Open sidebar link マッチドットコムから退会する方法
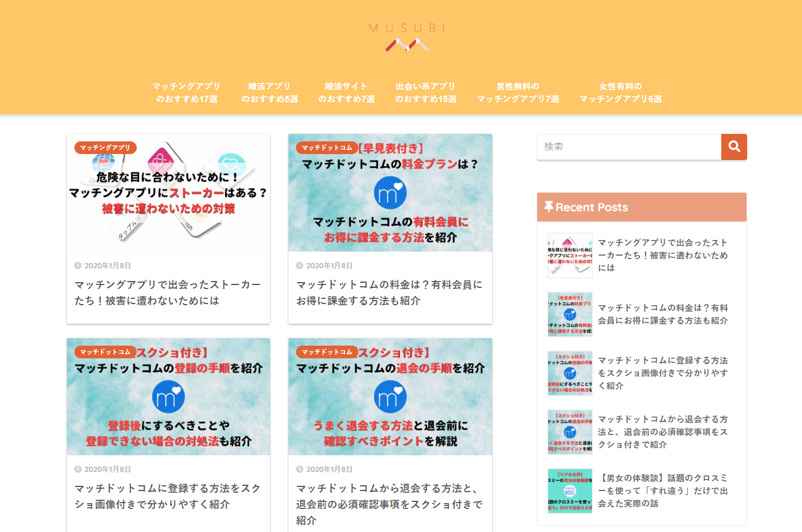 click(663, 432)
